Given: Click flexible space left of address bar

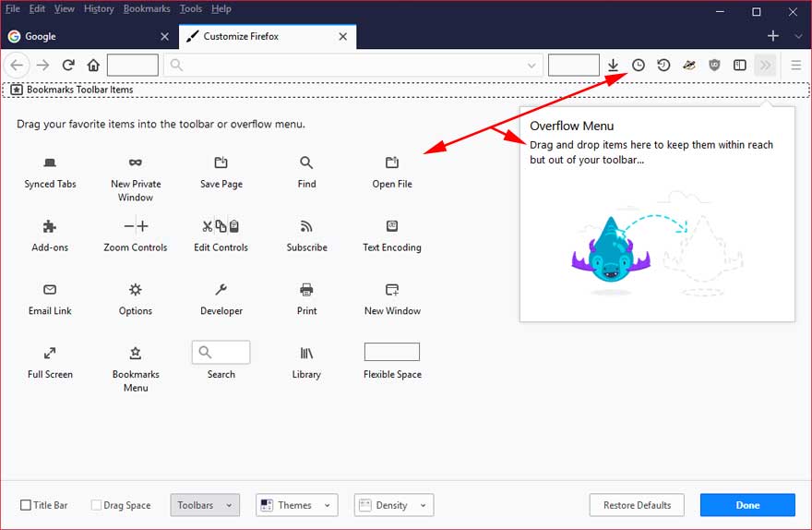Looking at the screenshot, I should click(133, 66).
